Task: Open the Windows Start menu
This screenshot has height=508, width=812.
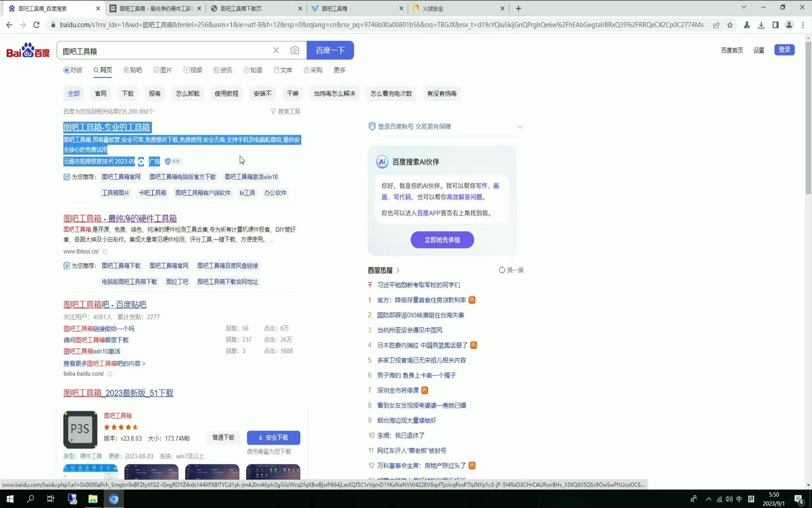Action: pyautogui.click(x=10, y=499)
